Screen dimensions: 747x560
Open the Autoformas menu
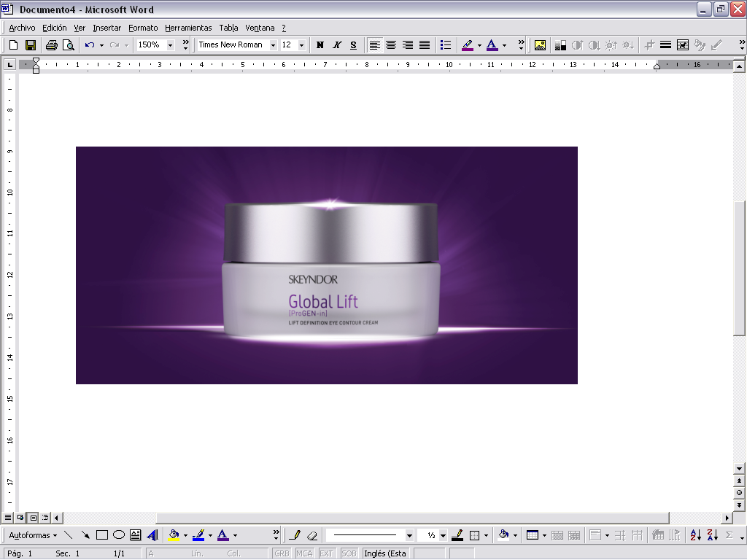[x=33, y=534]
